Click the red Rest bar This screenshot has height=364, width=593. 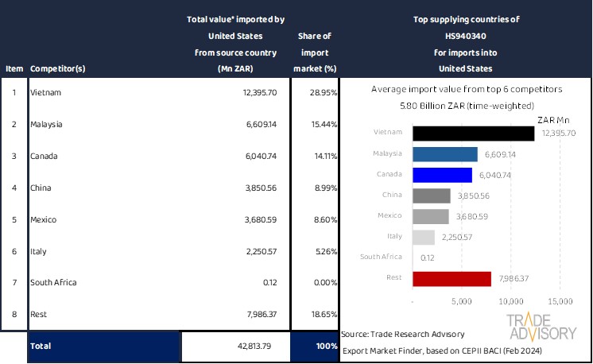pyautogui.click(x=452, y=278)
